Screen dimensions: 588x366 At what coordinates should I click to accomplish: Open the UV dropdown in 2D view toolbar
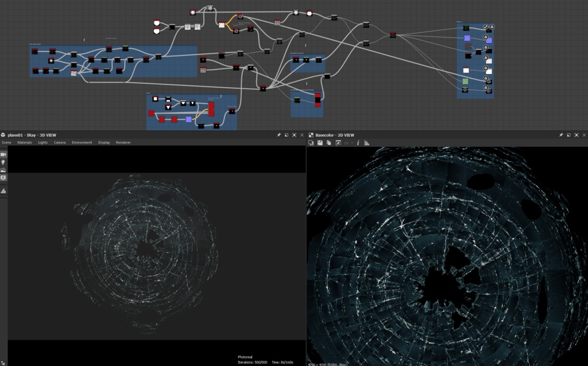click(x=349, y=143)
